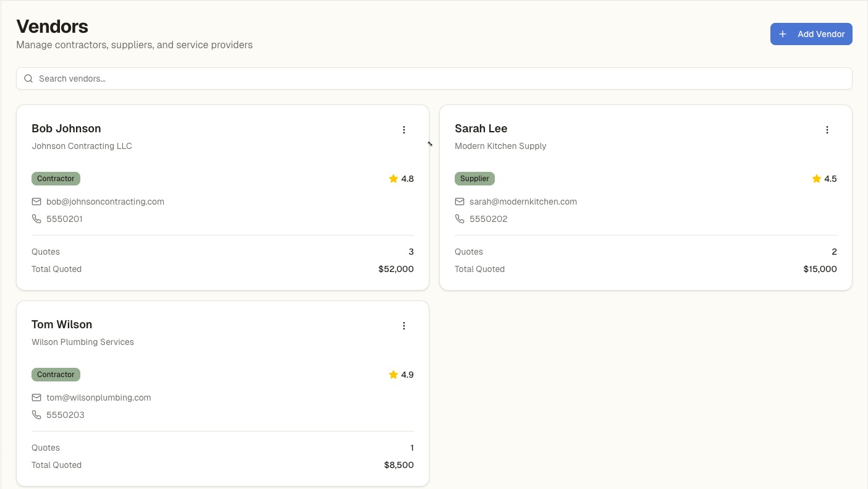The width and height of the screenshot is (868, 489).
Task: Click the plus icon on the Add Vendor button
Action: point(783,34)
